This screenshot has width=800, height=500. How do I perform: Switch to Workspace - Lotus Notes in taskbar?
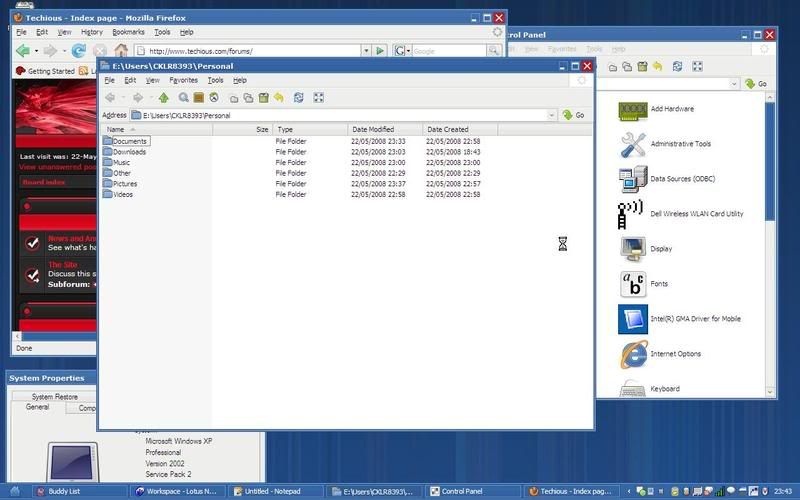point(179,491)
